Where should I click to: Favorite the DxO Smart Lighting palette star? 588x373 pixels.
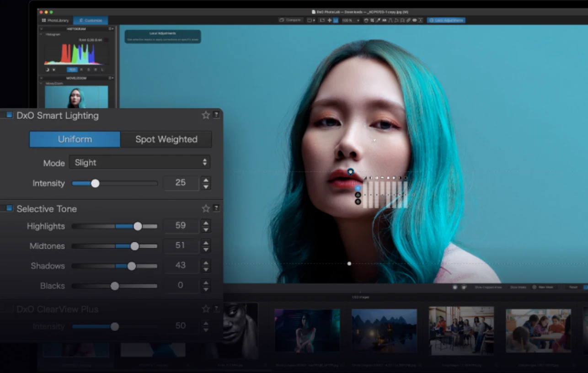[206, 115]
